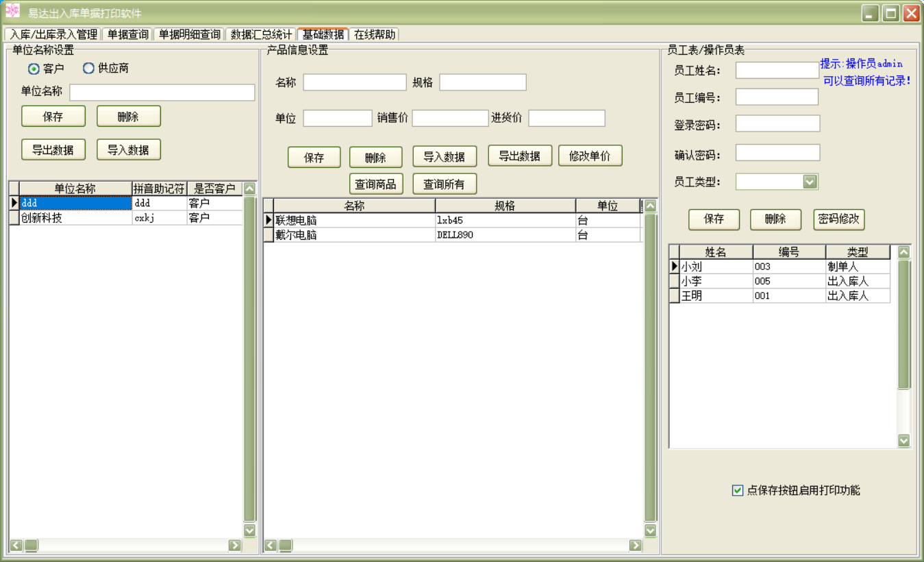Open the 在线帮助 tab
This screenshot has height=562, width=924.
(375, 34)
